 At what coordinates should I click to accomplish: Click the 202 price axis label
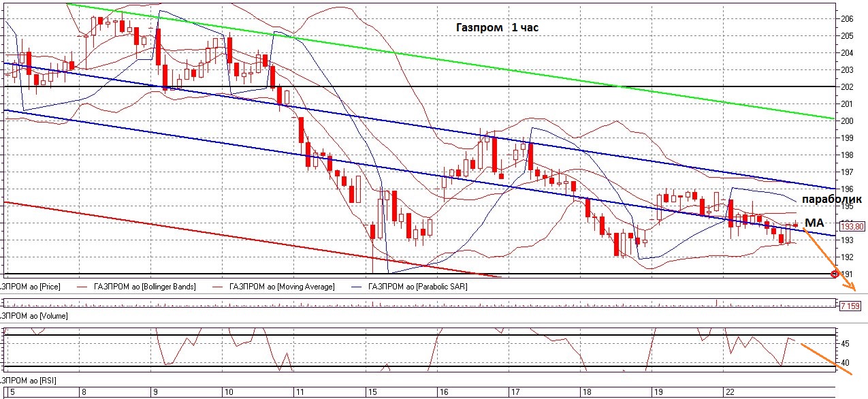(847, 86)
